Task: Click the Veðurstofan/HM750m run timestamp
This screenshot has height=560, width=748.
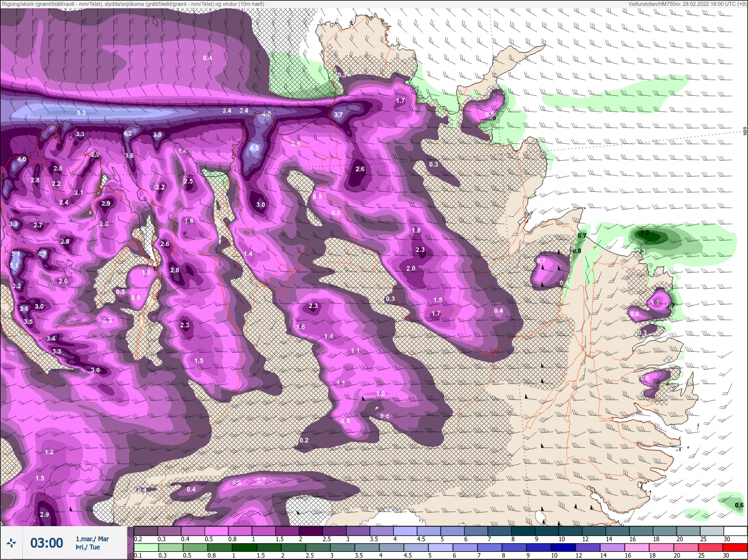Action: click(687, 4)
